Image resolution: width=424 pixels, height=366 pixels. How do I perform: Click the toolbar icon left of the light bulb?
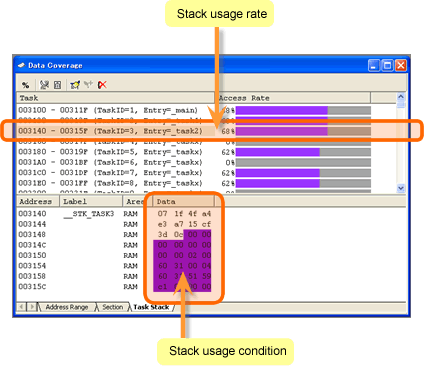click(57, 85)
